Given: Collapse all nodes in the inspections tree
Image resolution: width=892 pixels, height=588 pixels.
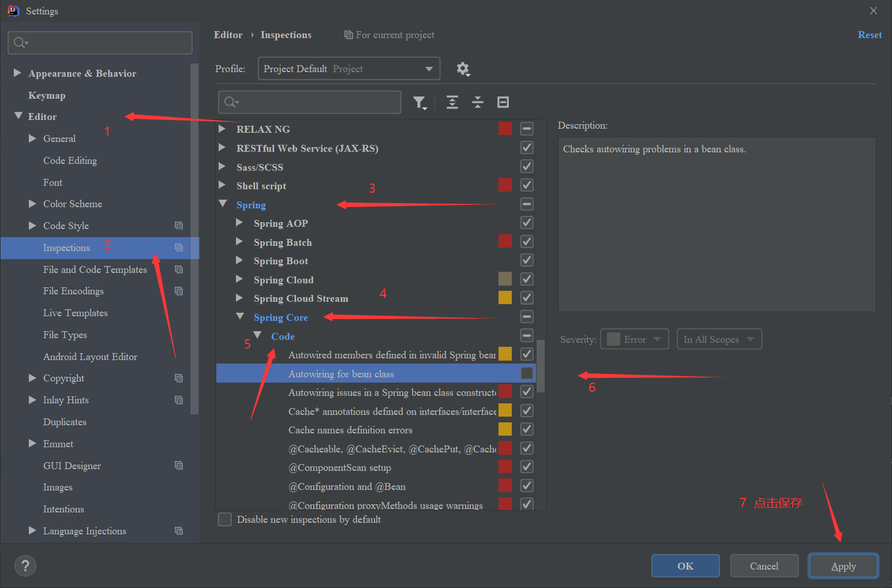Looking at the screenshot, I should point(477,102).
